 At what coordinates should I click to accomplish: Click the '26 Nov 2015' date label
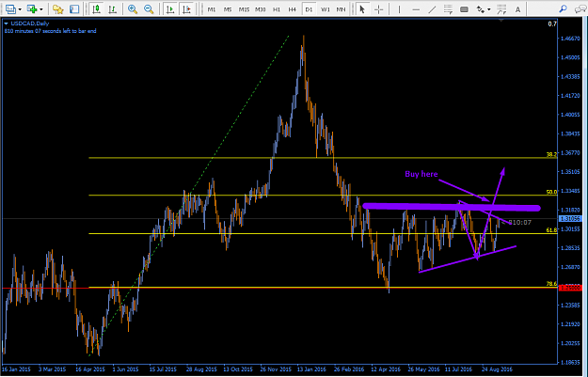276,369
